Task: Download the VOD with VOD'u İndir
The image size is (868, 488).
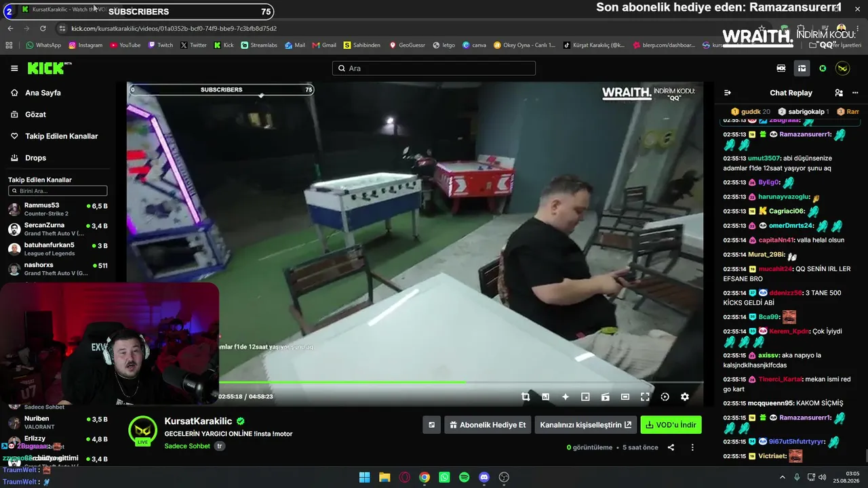Action: coord(671,425)
